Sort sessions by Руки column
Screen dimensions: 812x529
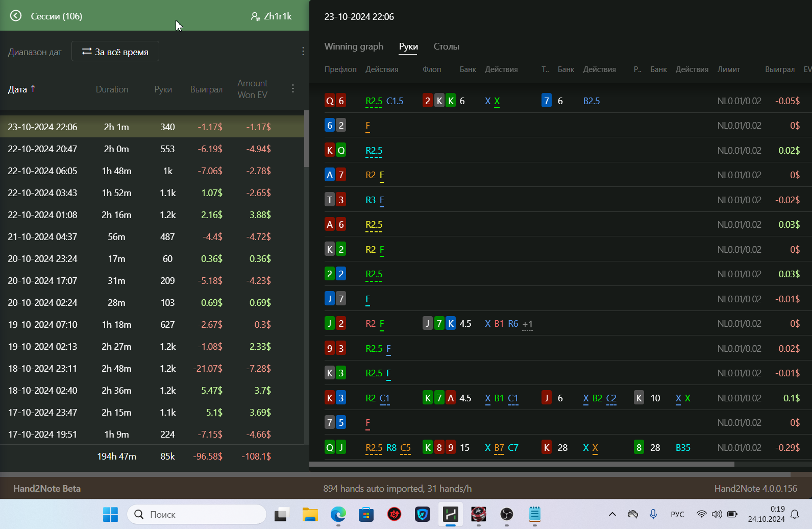tap(163, 89)
